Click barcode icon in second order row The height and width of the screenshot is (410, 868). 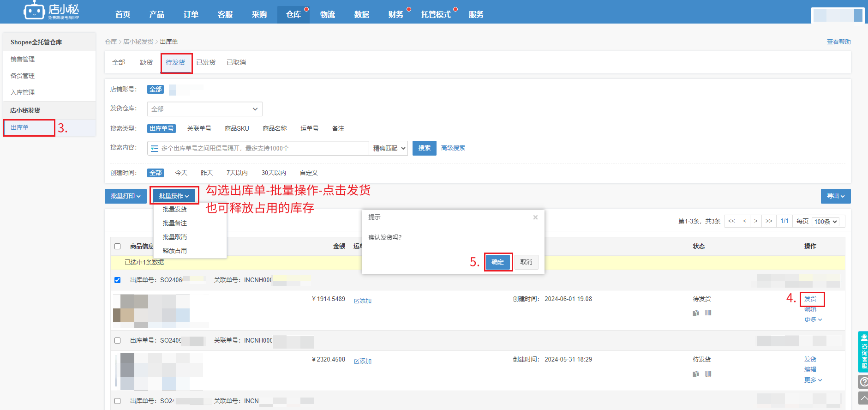coord(708,374)
